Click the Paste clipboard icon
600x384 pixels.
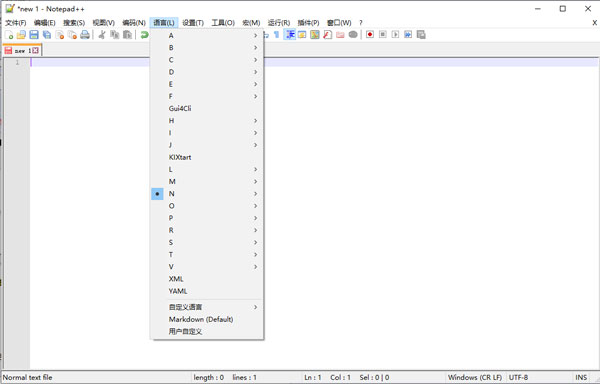coord(127,35)
